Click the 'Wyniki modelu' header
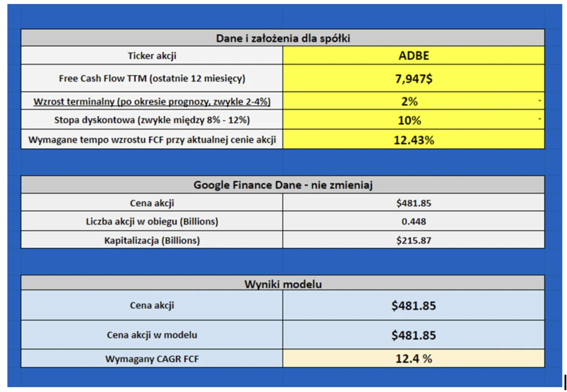This screenshot has width=567, height=392. (283, 283)
